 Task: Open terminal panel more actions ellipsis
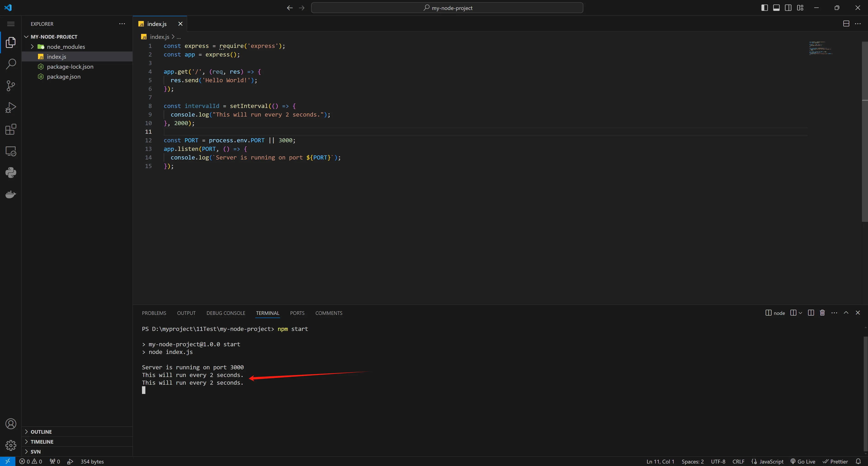[834, 313]
